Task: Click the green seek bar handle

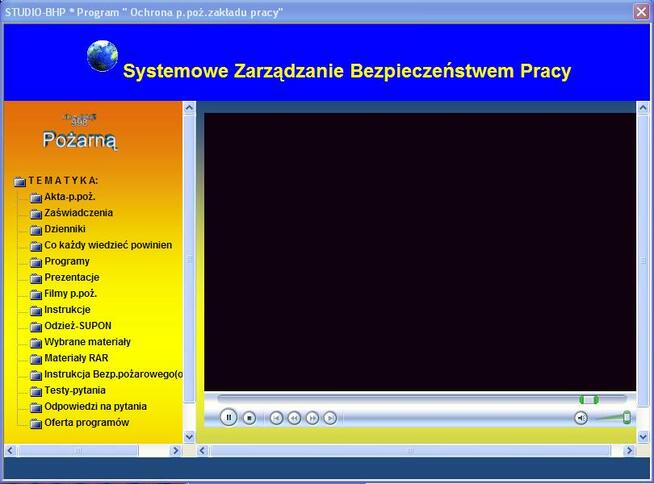Action: (x=589, y=399)
